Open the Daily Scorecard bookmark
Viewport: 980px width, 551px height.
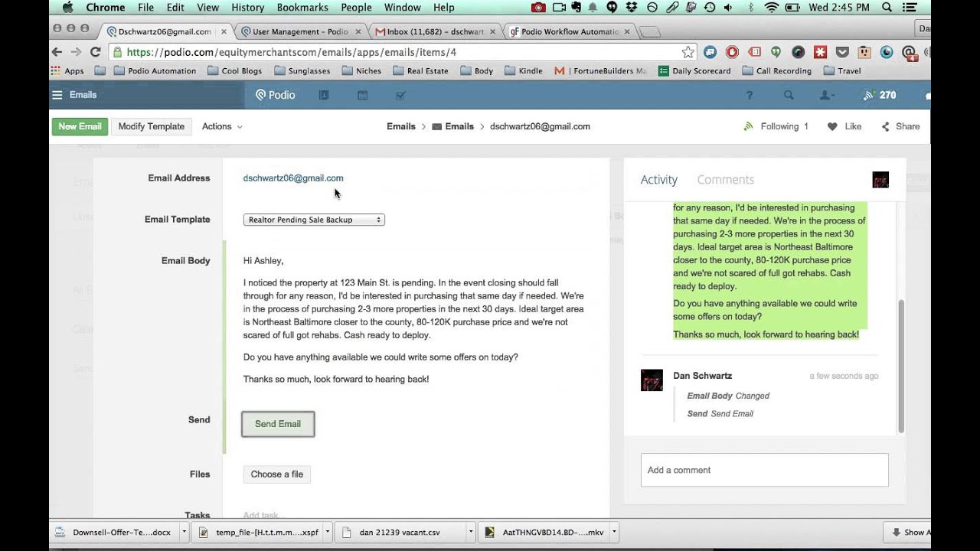point(694,70)
